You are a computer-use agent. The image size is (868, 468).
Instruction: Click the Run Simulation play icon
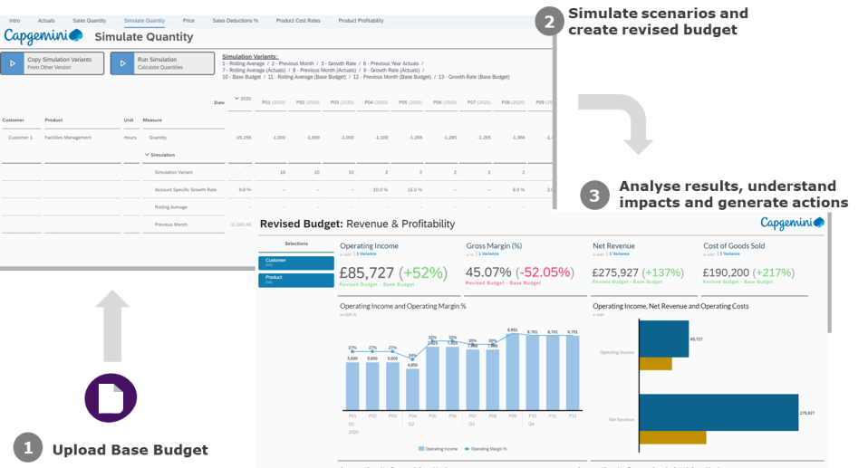[122, 63]
